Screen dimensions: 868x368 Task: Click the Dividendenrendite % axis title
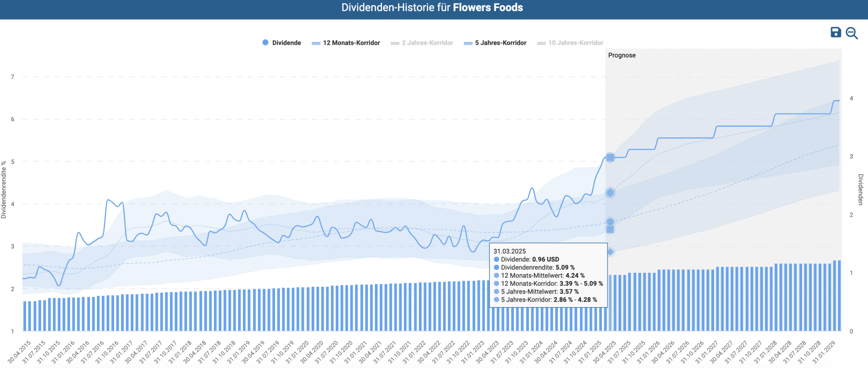pos(4,189)
